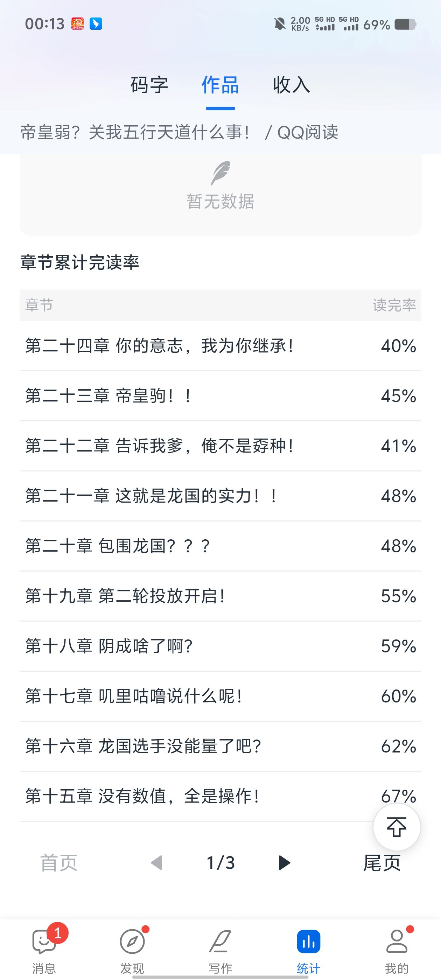The height and width of the screenshot is (980, 441).
Task: Tap the Taobao notification icon in status bar
Action: [78, 24]
